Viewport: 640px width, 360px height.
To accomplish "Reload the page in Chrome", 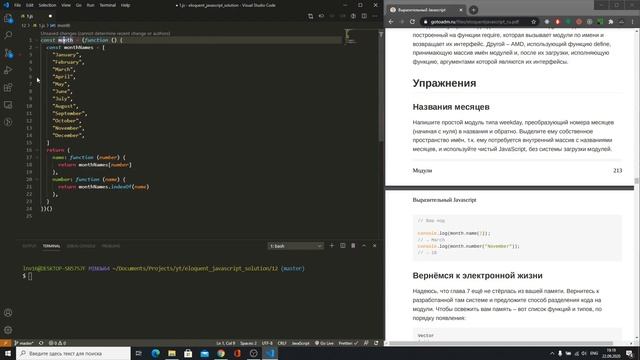I will click(412, 22).
